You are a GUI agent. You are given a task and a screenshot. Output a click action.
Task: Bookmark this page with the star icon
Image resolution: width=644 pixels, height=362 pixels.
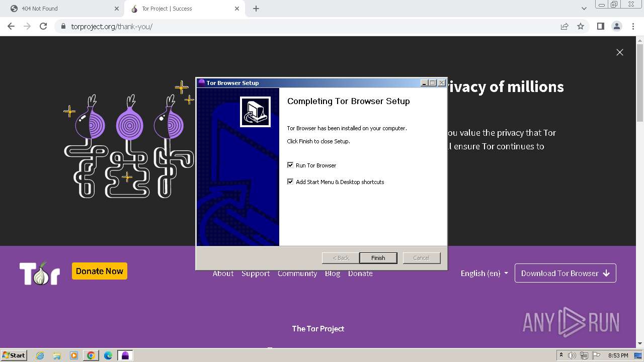click(x=581, y=26)
